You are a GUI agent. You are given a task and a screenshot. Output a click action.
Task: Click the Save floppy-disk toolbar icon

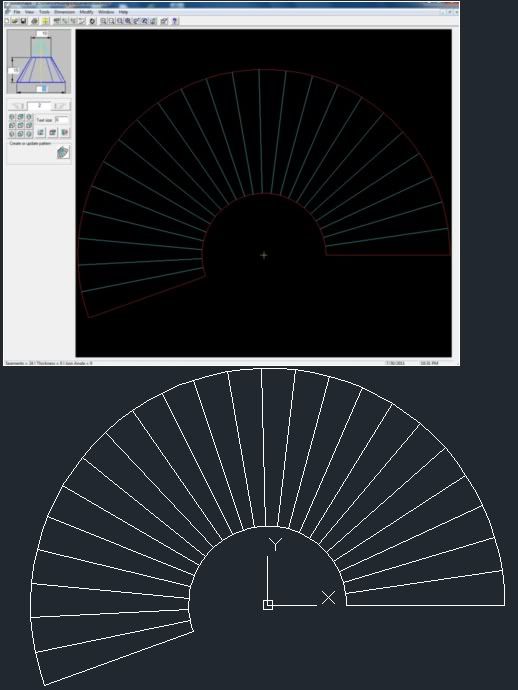coord(23,21)
